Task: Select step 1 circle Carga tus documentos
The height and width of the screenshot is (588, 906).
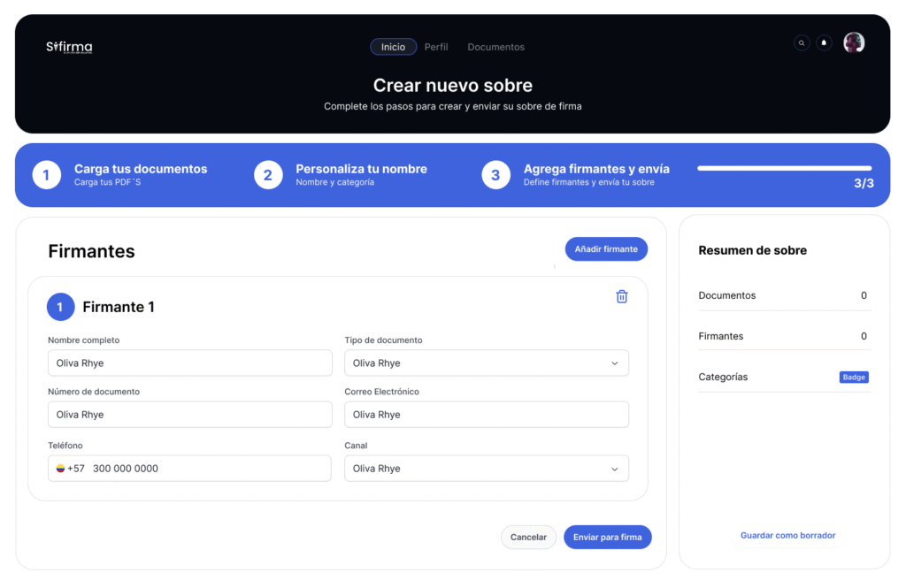Action: (47, 175)
